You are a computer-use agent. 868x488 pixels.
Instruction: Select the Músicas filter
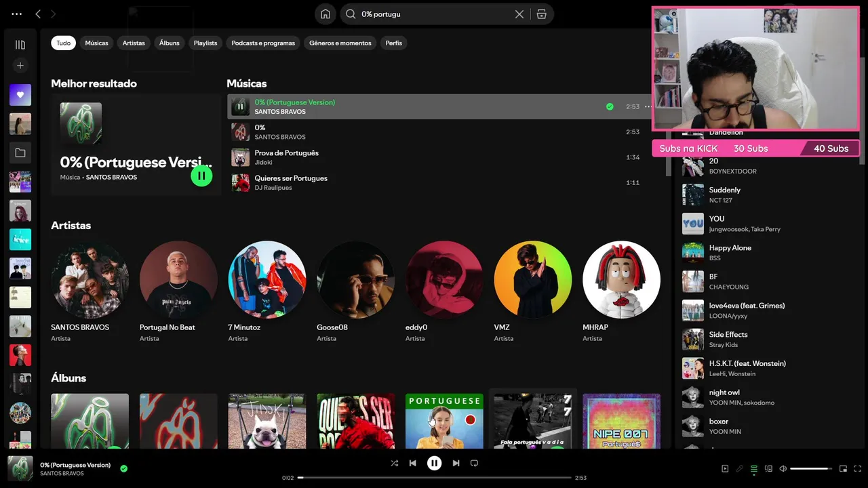(96, 43)
